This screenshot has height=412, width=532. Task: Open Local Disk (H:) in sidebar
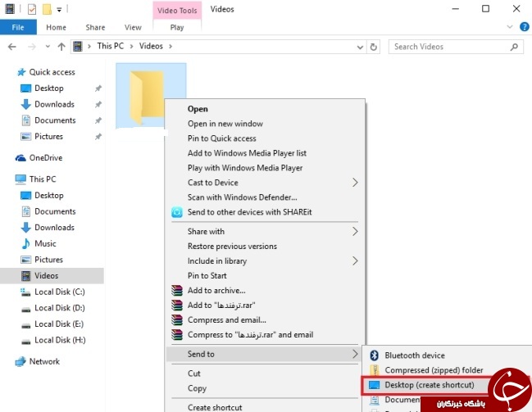[x=53, y=340]
